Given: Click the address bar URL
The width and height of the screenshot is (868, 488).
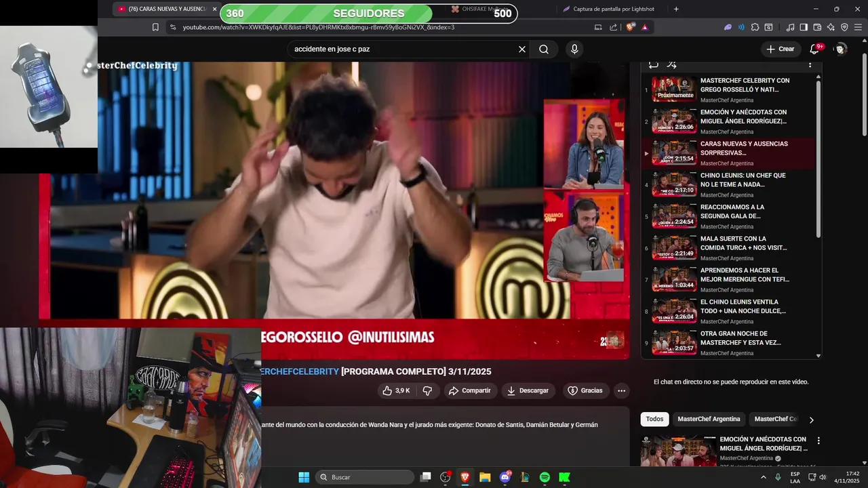Looking at the screenshot, I should [319, 27].
